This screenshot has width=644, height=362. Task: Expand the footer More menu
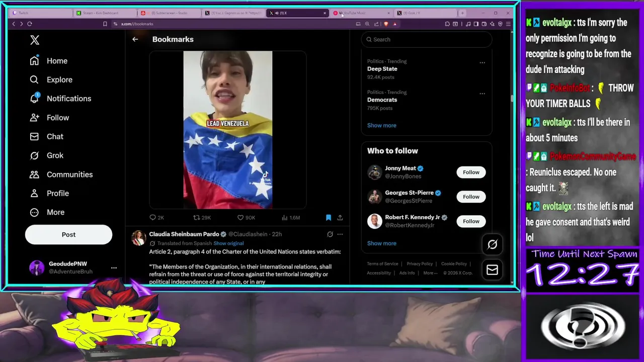[x=430, y=273]
